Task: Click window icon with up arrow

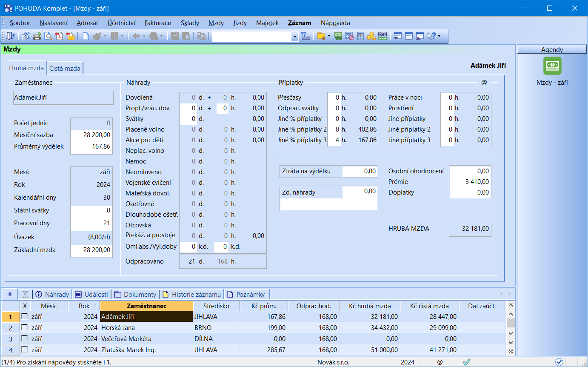Action: click(x=420, y=37)
